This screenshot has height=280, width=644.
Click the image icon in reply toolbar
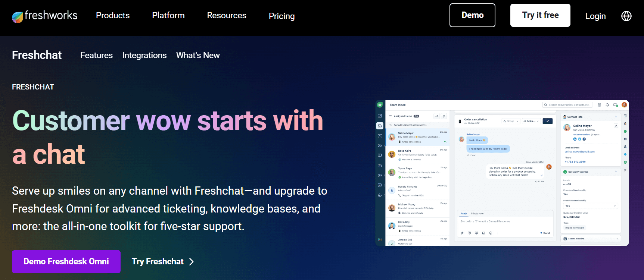[x=483, y=233]
